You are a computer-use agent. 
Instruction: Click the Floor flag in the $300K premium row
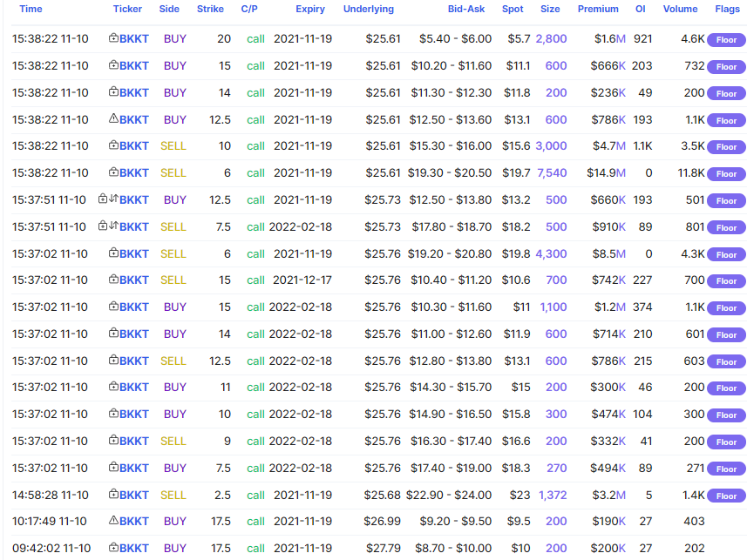pyautogui.click(x=726, y=388)
